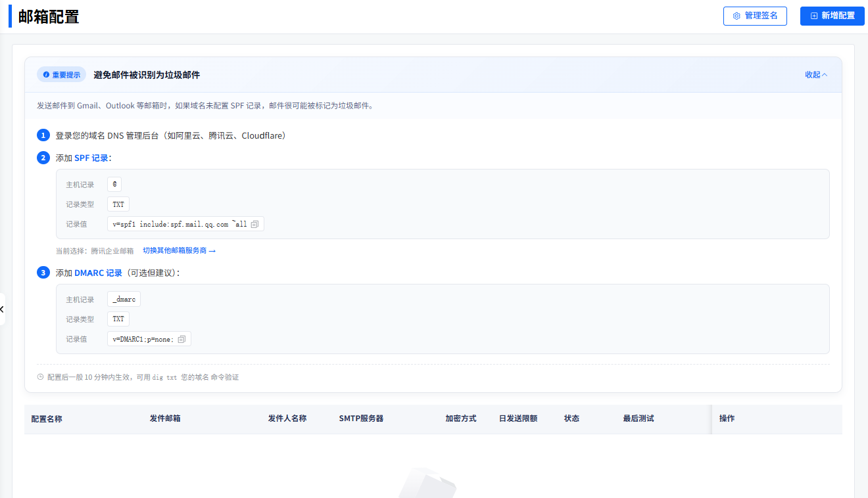The height and width of the screenshot is (498, 868).
Task: Copy the DMARC record value
Action: coord(181,339)
